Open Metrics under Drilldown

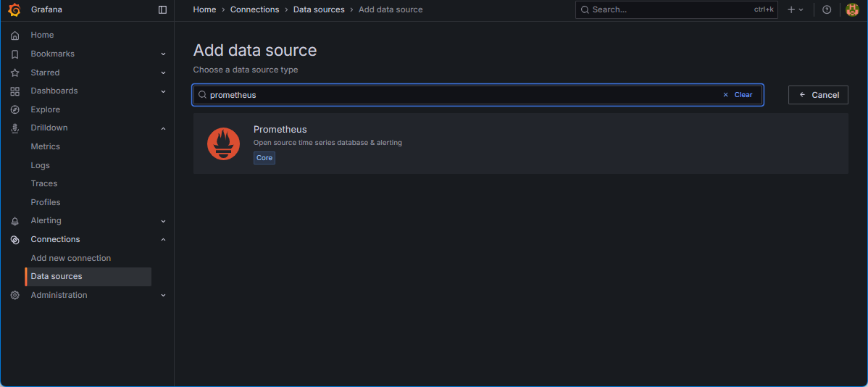[45, 146]
